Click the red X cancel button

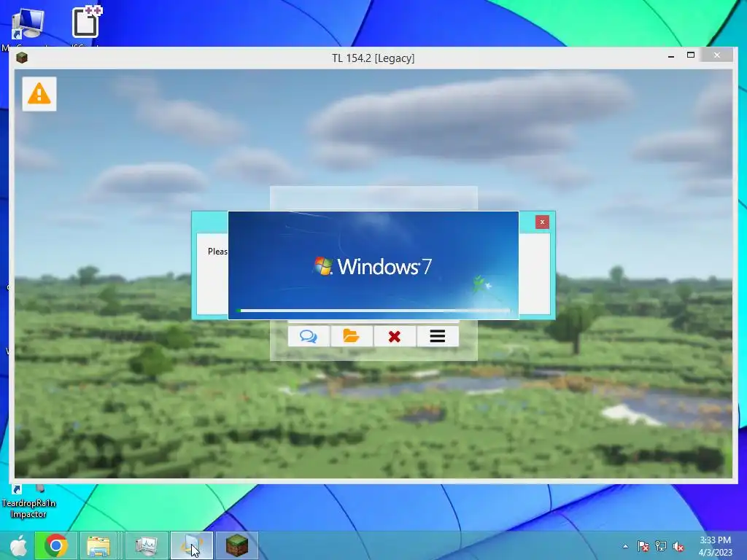point(395,336)
